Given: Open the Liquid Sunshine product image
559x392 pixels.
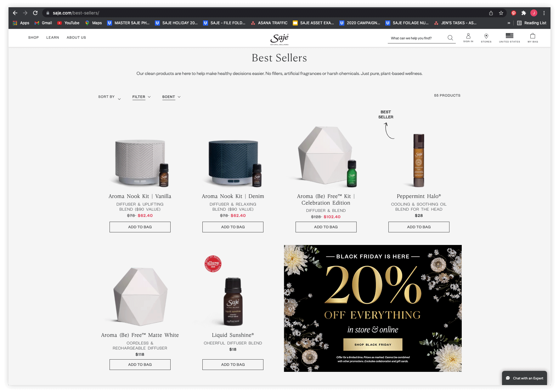Looking at the screenshot, I should click(x=233, y=301).
